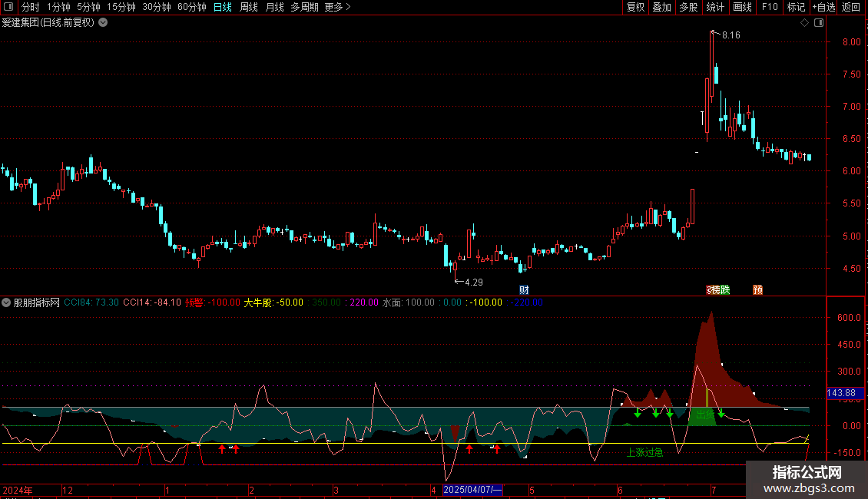Viewport: 868px width, 499px height.
Task: Click the 标记 mark button
Action: tap(796, 7)
